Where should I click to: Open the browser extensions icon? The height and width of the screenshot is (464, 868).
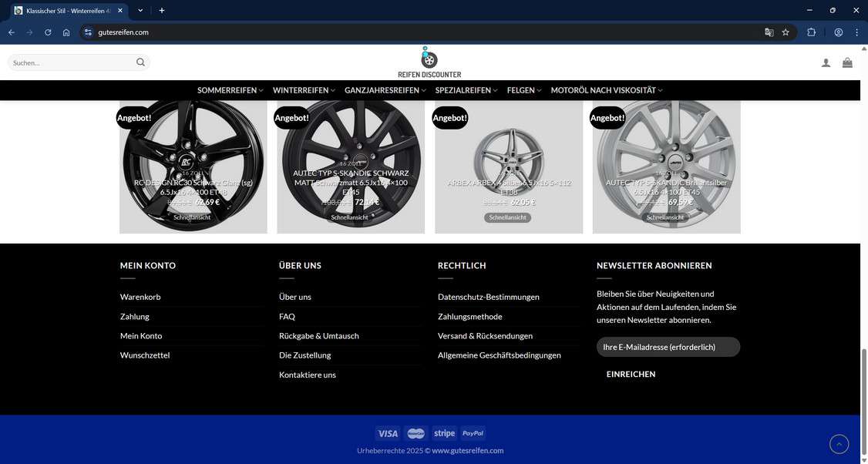click(x=812, y=32)
